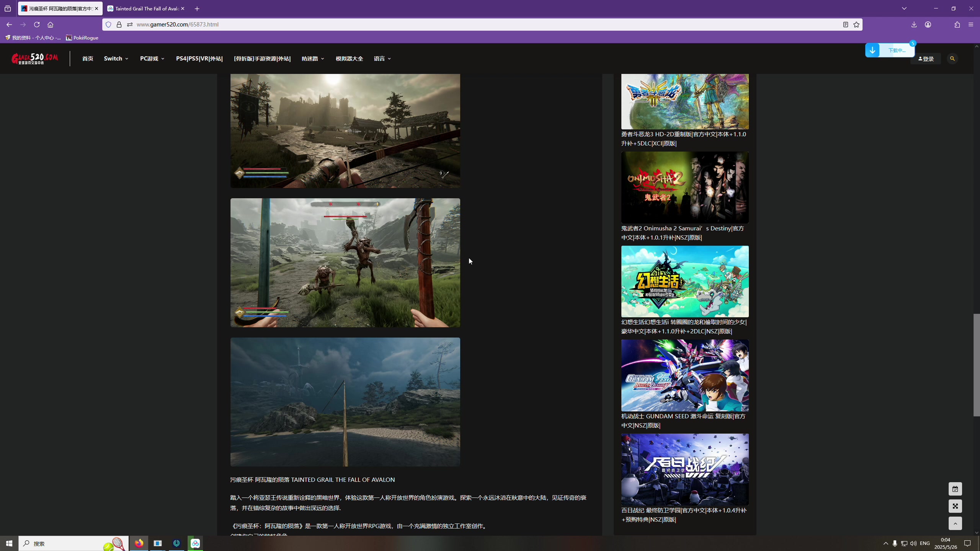Open site permissions icon in address bar
This screenshot has height=551, width=980.
pyautogui.click(x=130, y=24)
